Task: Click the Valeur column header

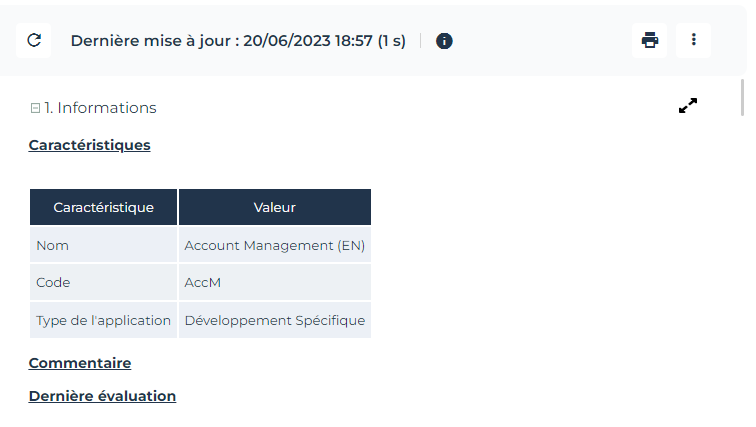Action: [275, 207]
